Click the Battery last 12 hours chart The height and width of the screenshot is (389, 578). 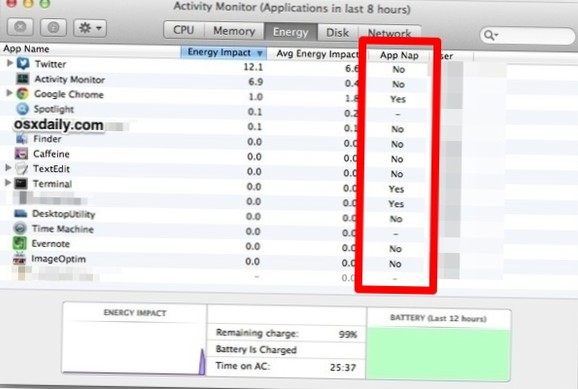pyautogui.click(x=438, y=354)
